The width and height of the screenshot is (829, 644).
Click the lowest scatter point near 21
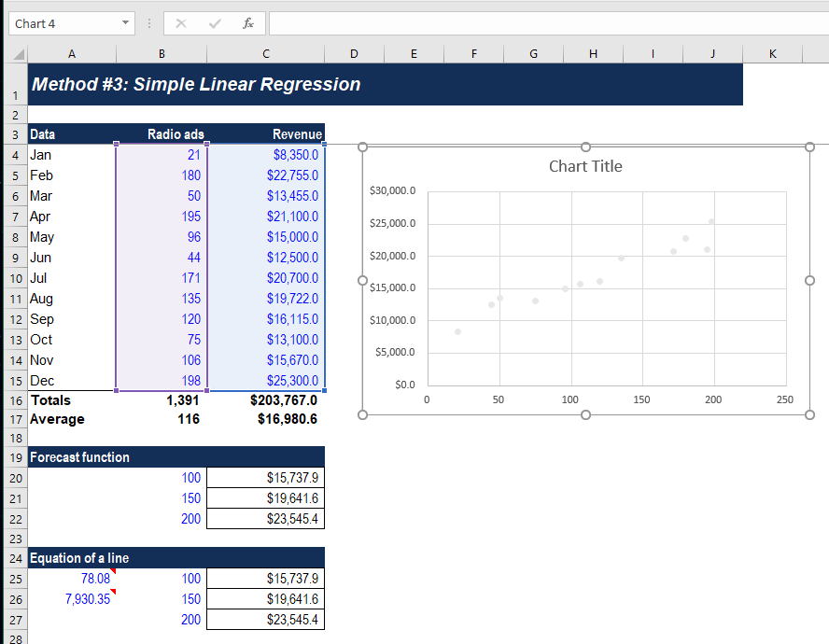[457, 332]
